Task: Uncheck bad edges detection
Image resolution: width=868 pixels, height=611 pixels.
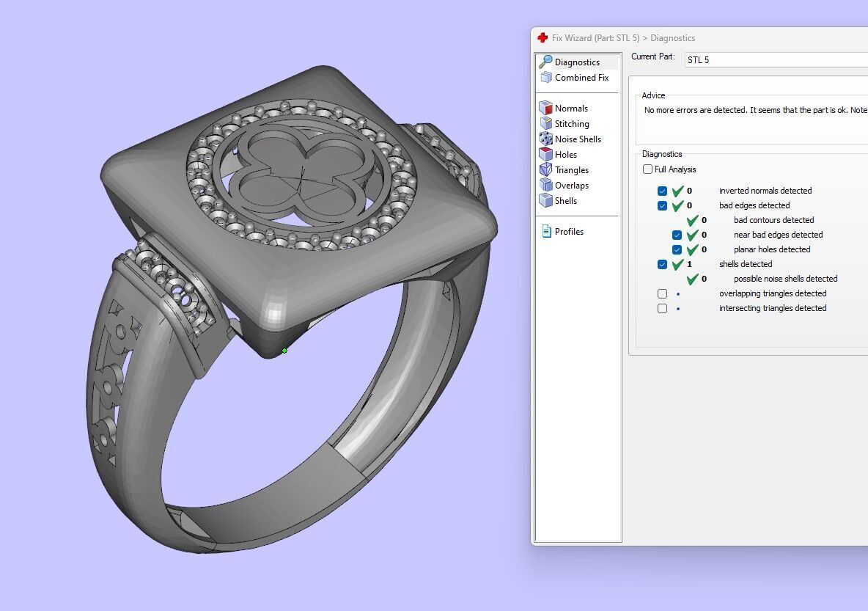Action: (x=662, y=205)
